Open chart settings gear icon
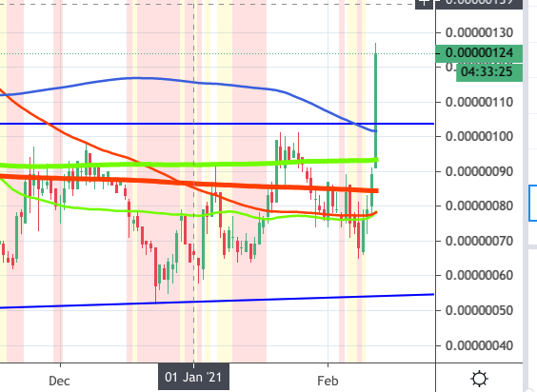The width and height of the screenshot is (537, 392). (x=479, y=379)
